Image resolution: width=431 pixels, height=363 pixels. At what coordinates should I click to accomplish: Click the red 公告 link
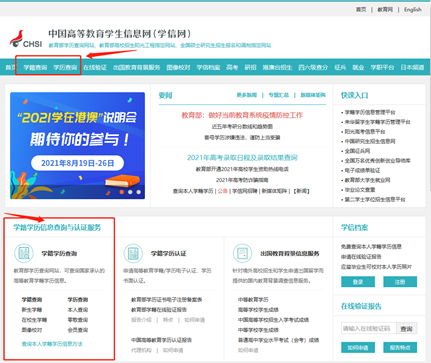coord(223,191)
